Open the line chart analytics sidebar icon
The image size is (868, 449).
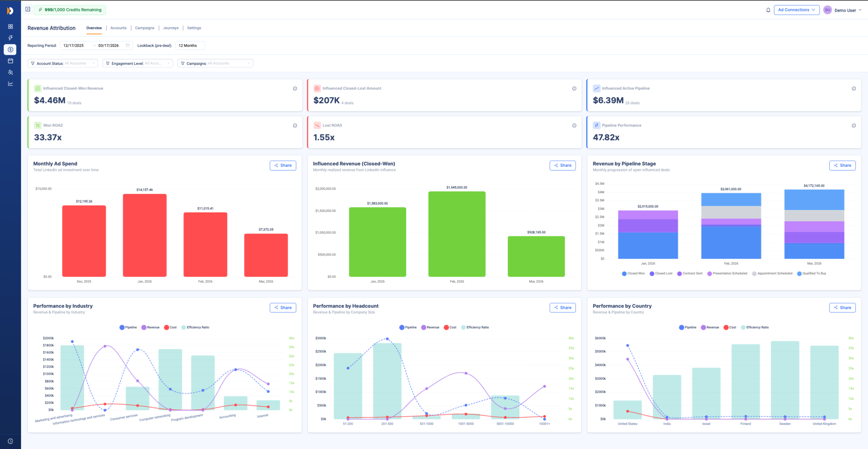11,84
